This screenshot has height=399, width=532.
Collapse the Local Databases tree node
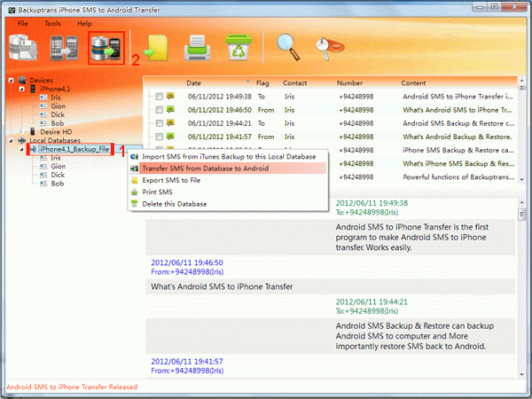12,140
